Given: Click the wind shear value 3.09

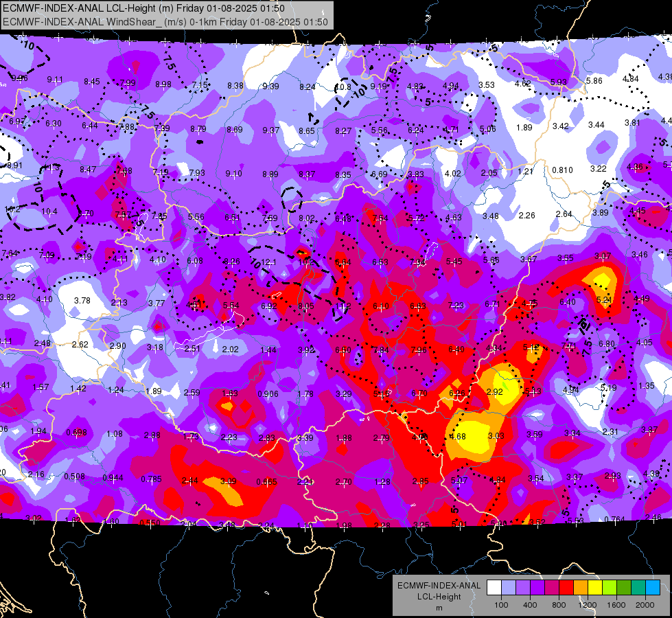Looking at the screenshot, I should point(228,481).
